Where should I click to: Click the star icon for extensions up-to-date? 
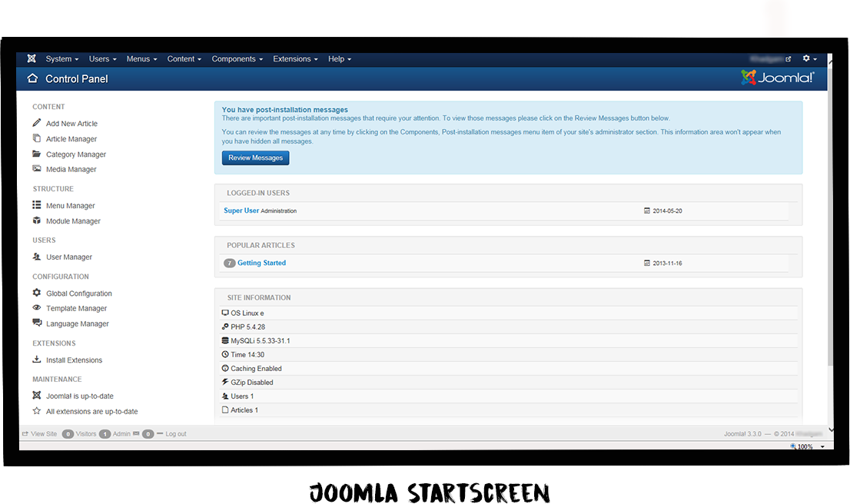pos(36,411)
